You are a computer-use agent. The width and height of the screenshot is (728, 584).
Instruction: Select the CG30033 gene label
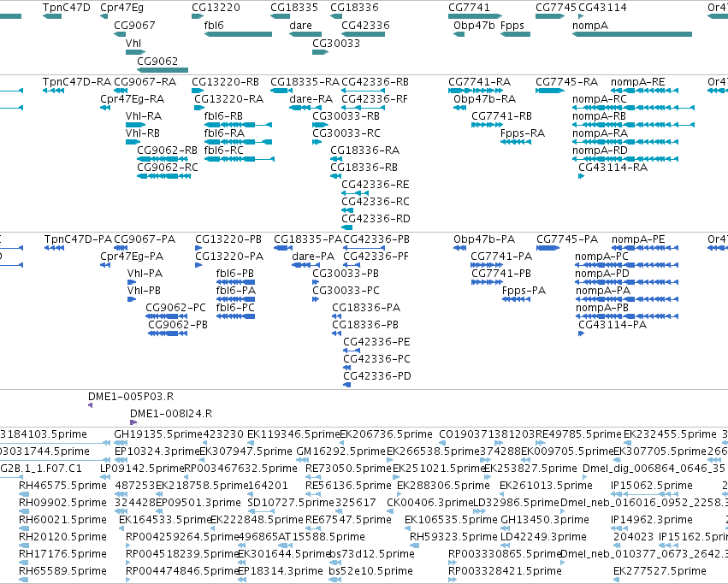[x=336, y=43]
